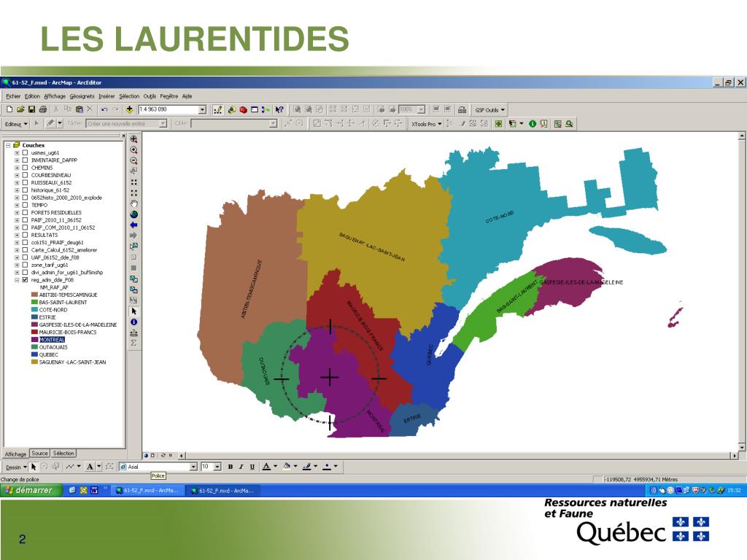Zoom to full extent globe icon

[x=134, y=214]
